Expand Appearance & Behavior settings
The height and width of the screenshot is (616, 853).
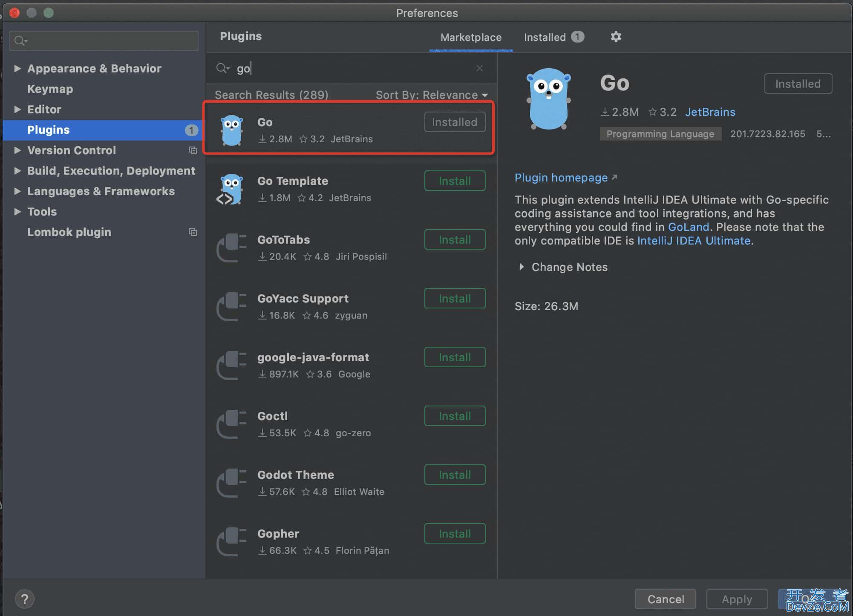17,68
